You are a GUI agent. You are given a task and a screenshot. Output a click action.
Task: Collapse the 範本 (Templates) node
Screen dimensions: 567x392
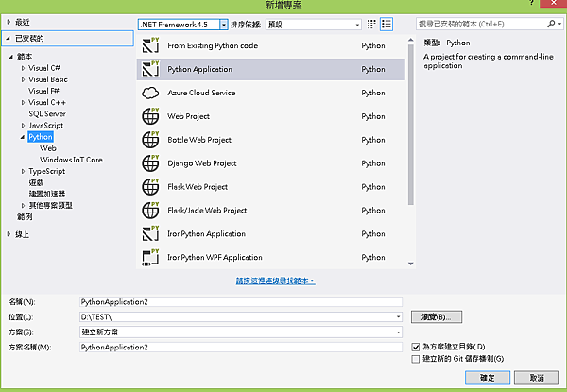[x=11, y=57]
